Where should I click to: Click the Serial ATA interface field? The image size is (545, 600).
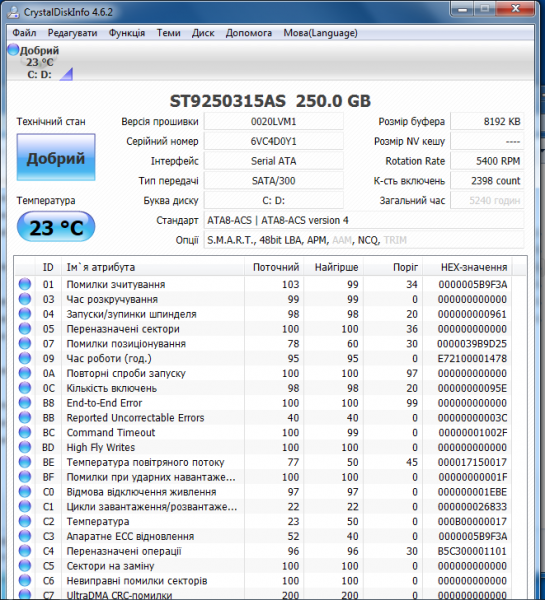273,161
